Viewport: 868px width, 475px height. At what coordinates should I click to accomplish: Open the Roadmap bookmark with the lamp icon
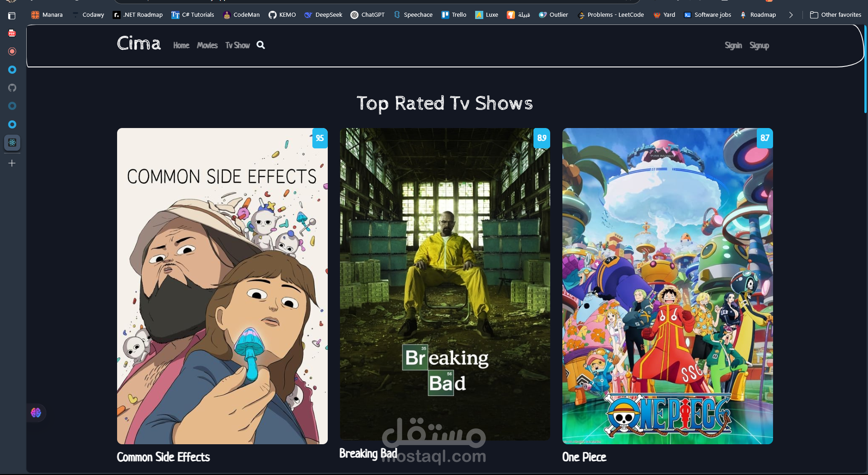pyautogui.click(x=758, y=15)
